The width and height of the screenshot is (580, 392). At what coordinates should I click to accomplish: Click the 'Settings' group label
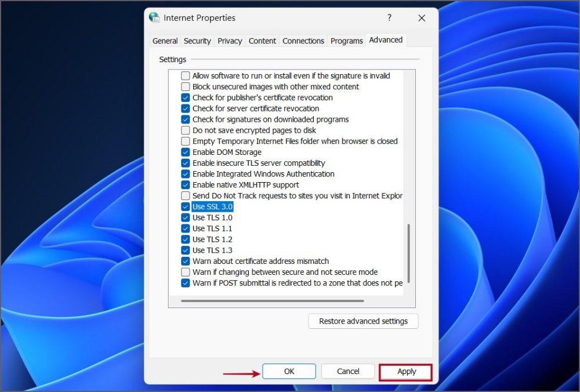coord(172,59)
